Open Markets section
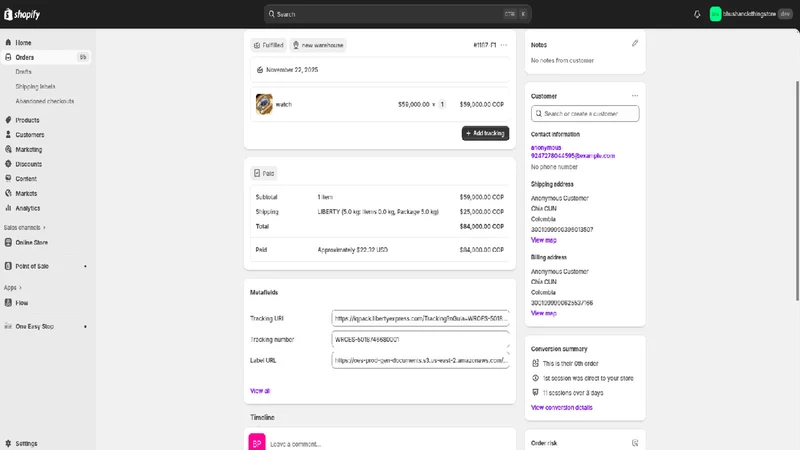Screen dimensions: 800x450 [x=26, y=193]
